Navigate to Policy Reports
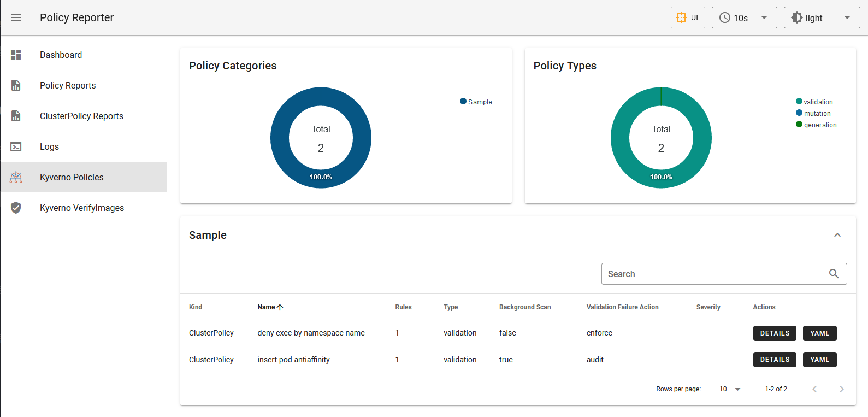The width and height of the screenshot is (868, 417). pos(84,85)
